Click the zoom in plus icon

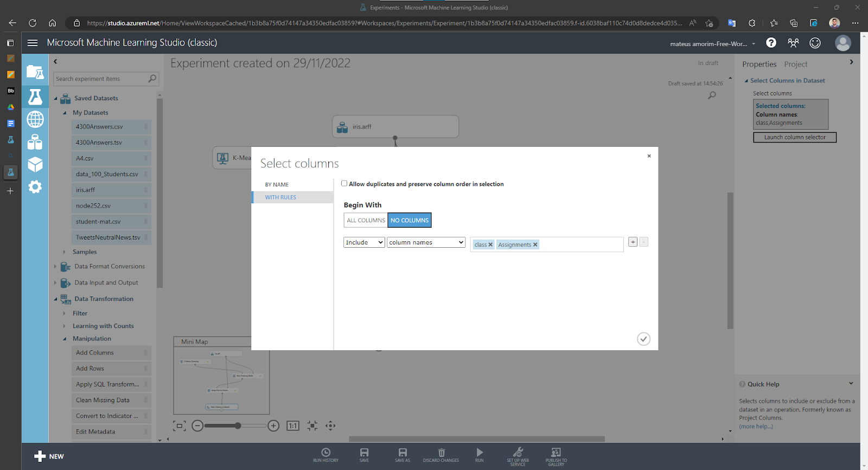coord(273,426)
